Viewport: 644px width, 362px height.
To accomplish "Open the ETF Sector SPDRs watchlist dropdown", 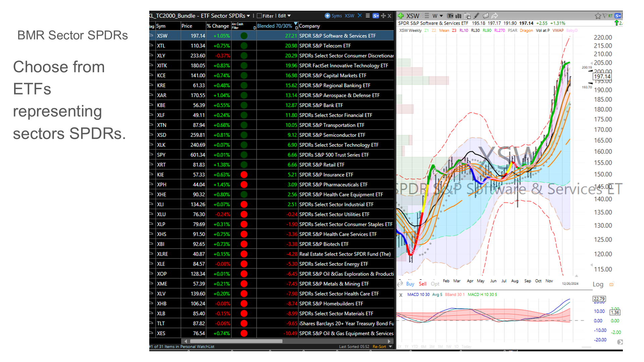I will click(x=248, y=15).
